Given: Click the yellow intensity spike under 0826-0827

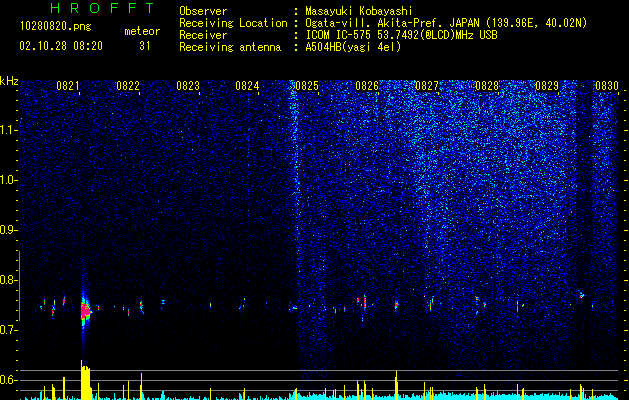Looking at the screenshot, I should pyautogui.click(x=396, y=385).
